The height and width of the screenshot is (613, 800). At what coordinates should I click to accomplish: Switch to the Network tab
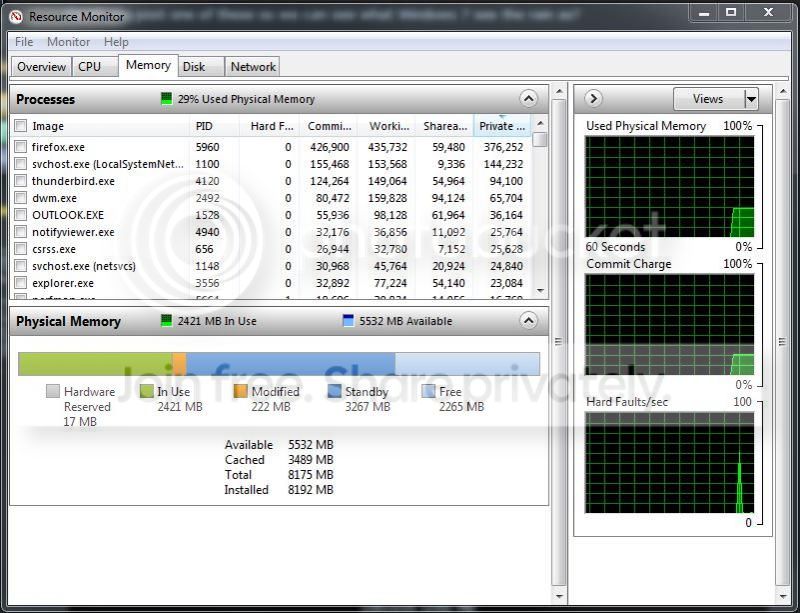[253, 67]
